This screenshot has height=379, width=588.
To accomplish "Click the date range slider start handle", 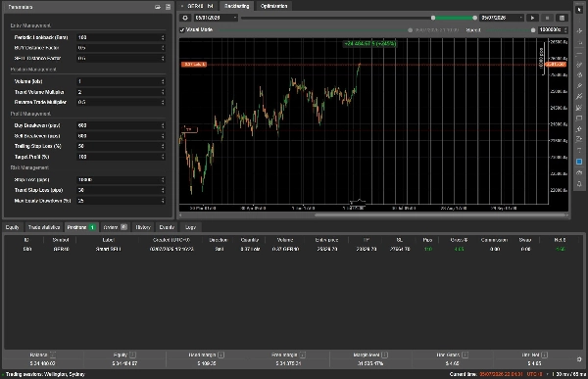I will click(433, 18).
